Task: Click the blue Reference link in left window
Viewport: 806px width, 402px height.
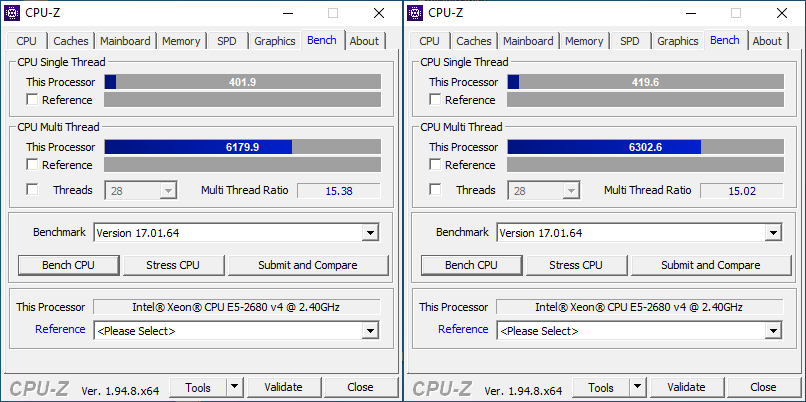Action: tap(60, 329)
